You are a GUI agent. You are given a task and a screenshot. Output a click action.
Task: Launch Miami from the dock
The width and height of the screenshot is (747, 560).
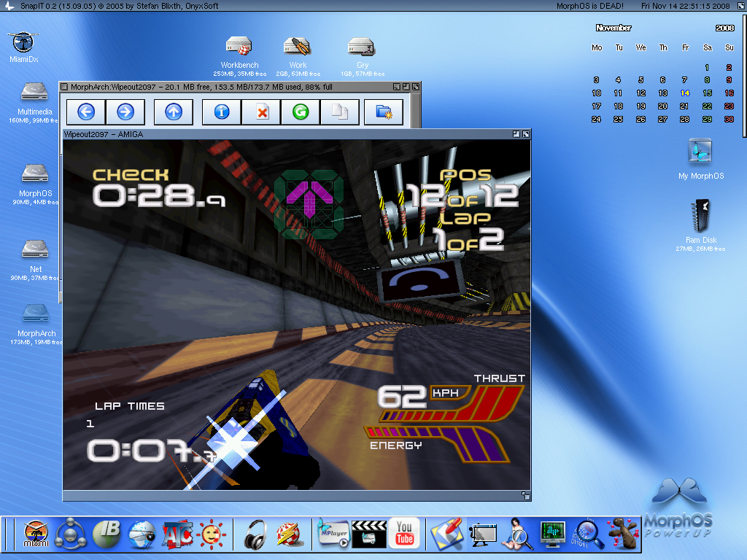click(36, 534)
